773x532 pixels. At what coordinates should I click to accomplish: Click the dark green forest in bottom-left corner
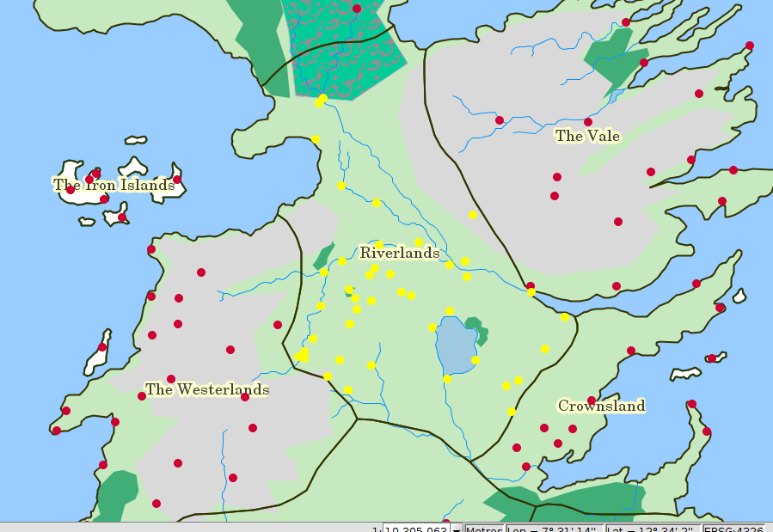point(115,496)
